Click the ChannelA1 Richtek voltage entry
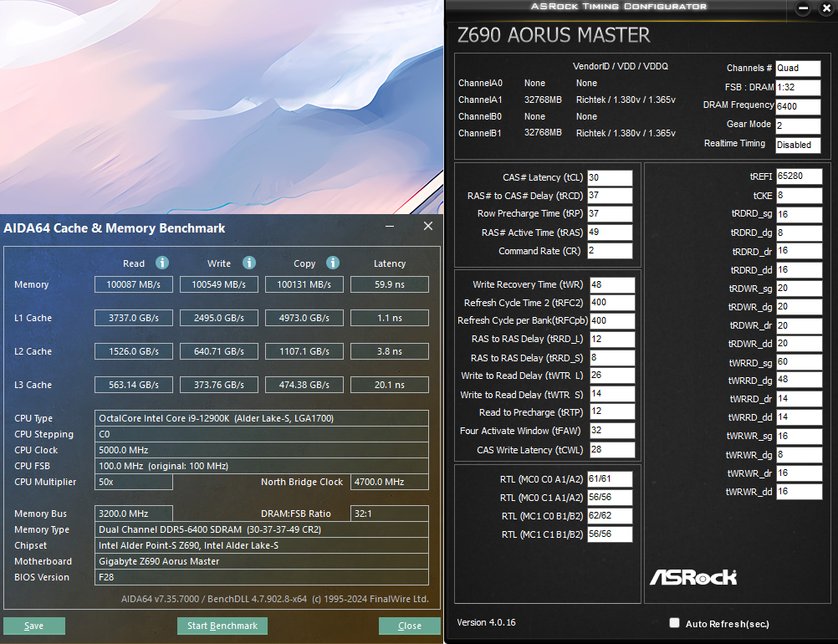 [626, 100]
